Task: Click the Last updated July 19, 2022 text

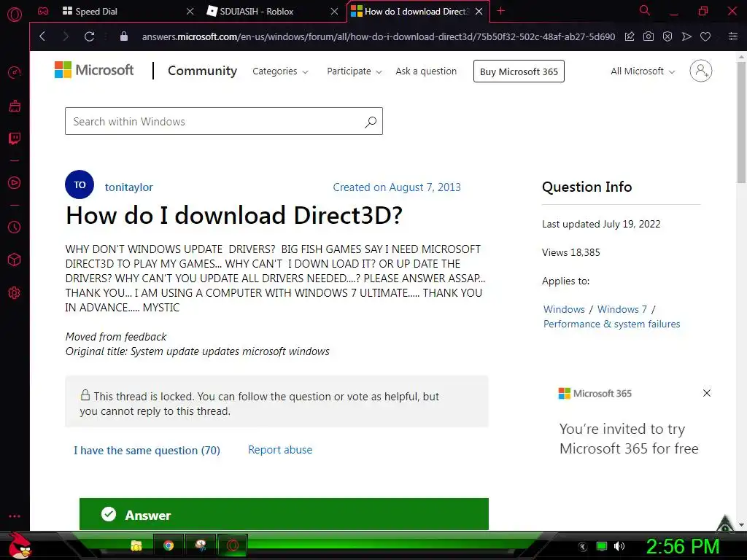Action: point(601,225)
